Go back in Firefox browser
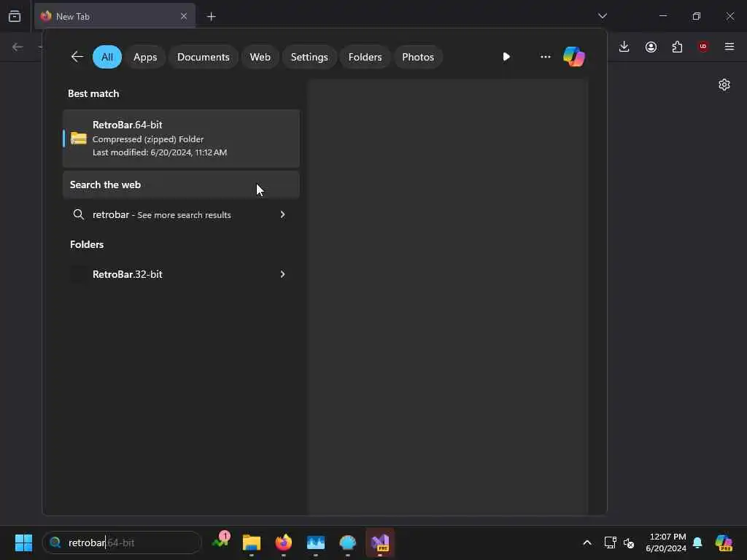747x560 pixels. point(18,47)
